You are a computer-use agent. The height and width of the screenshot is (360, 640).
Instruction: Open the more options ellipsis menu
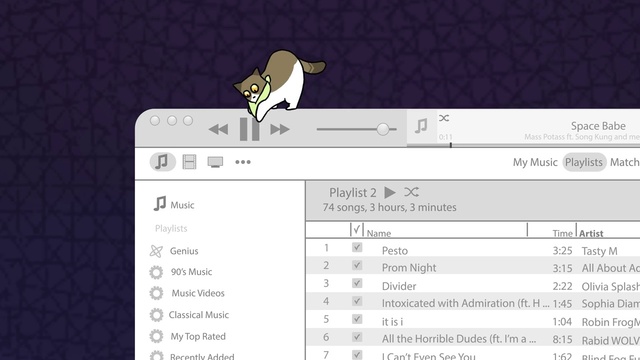[243, 162]
